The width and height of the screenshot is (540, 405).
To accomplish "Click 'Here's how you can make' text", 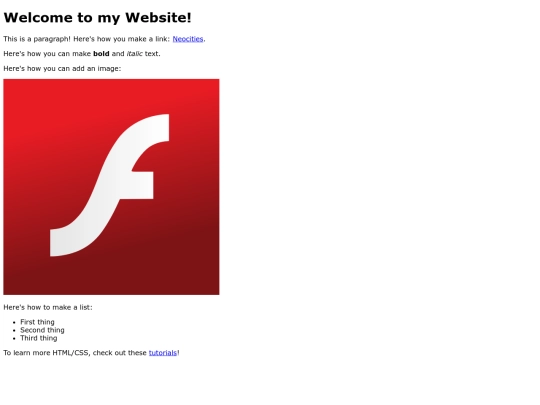I will click(x=47, y=54).
